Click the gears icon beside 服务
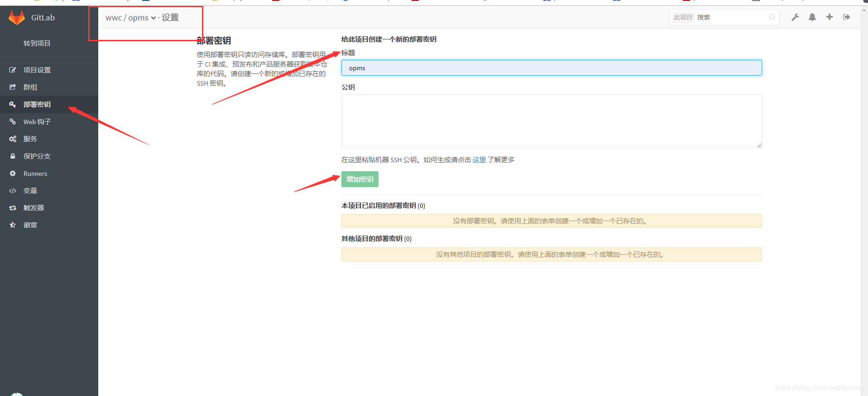Image resolution: width=868 pixels, height=396 pixels. [x=13, y=139]
